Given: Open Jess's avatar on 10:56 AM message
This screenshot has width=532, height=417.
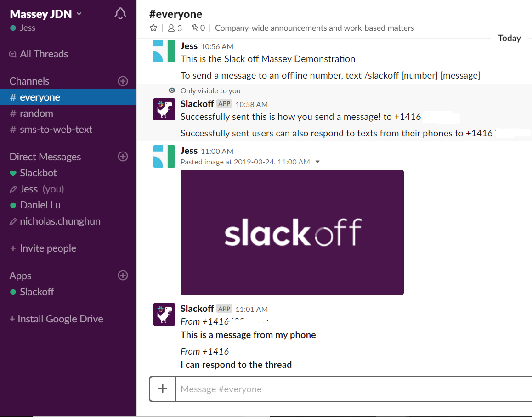Looking at the screenshot, I should [x=164, y=51].
